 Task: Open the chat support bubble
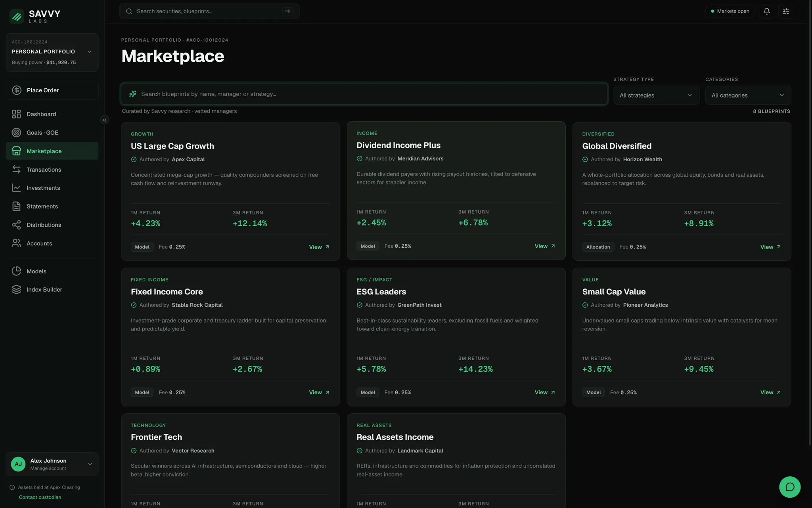(789, 487)
